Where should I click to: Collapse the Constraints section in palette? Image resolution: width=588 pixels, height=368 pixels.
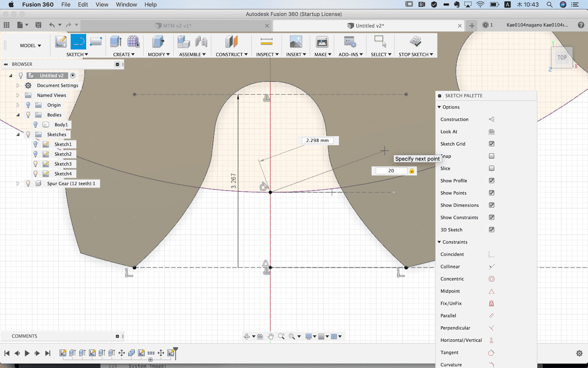439,242
